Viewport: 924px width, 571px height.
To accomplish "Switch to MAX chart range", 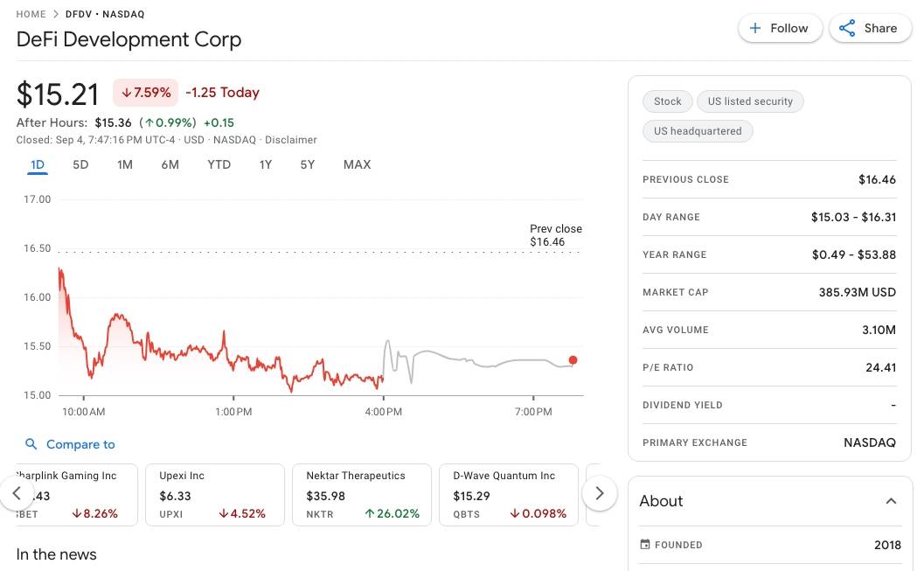I will pyautogui.click(x=358, y=165).
